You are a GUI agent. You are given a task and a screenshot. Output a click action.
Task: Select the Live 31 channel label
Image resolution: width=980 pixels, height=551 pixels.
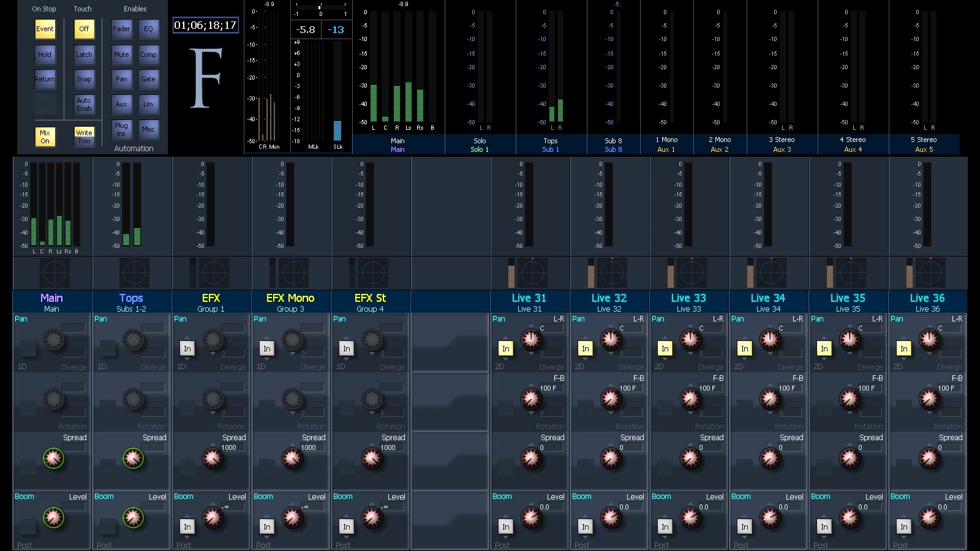pyautogui.click(x=529, y=302)
